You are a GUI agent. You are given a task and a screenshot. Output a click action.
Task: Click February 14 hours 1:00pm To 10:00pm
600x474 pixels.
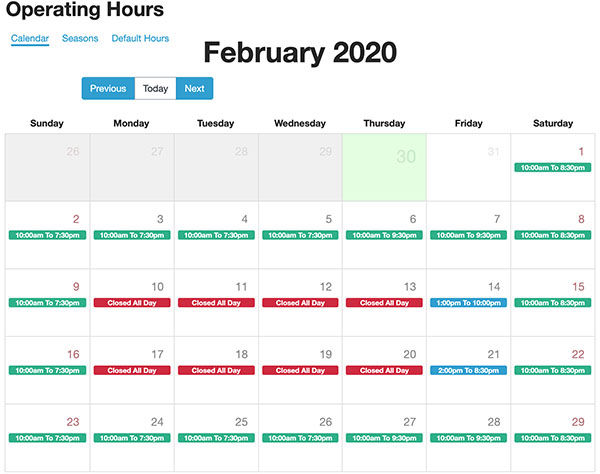point(469,302)
